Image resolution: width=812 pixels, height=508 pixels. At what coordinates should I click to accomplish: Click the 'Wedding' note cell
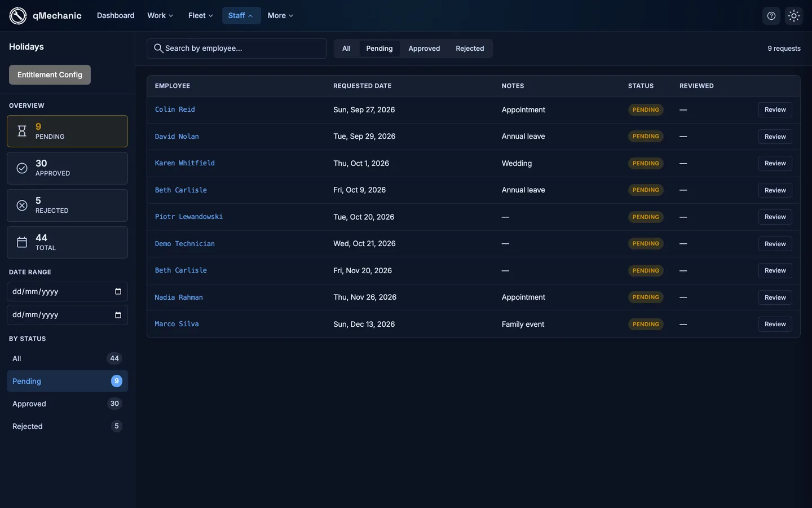[x=517, y=163]
